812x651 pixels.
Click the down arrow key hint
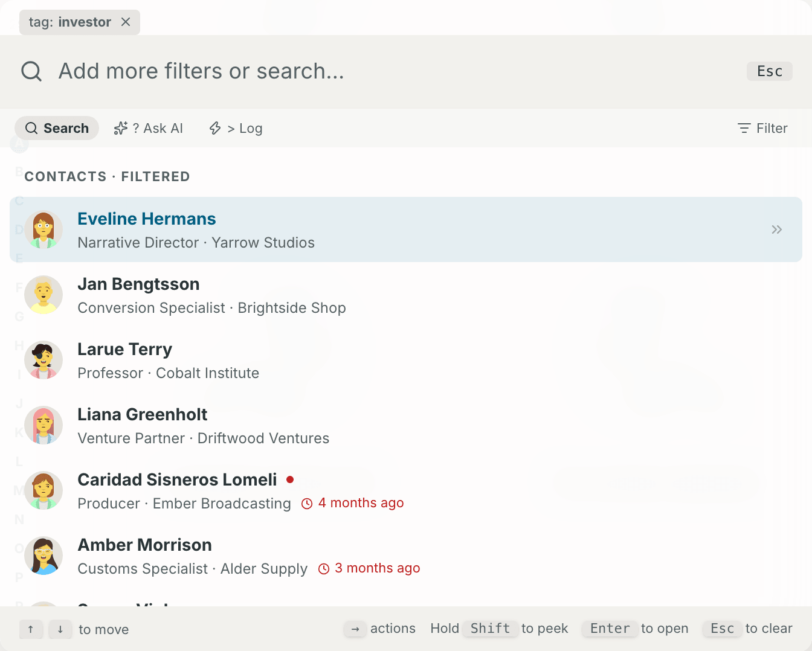pos(60,629)
